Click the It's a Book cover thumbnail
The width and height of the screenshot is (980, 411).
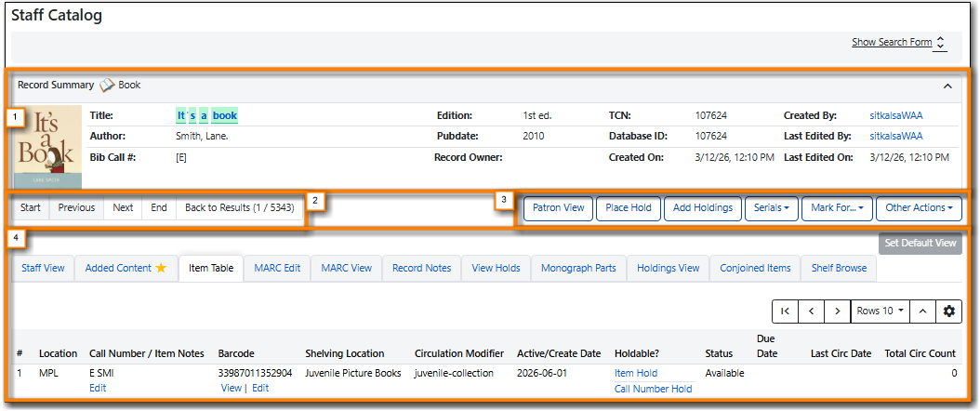[x=47, y=148]
